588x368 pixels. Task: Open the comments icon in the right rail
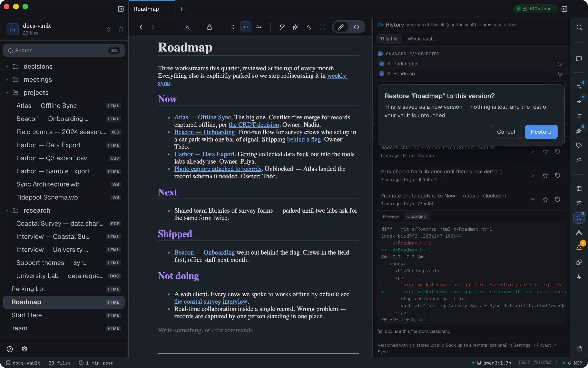pos(579,59)
